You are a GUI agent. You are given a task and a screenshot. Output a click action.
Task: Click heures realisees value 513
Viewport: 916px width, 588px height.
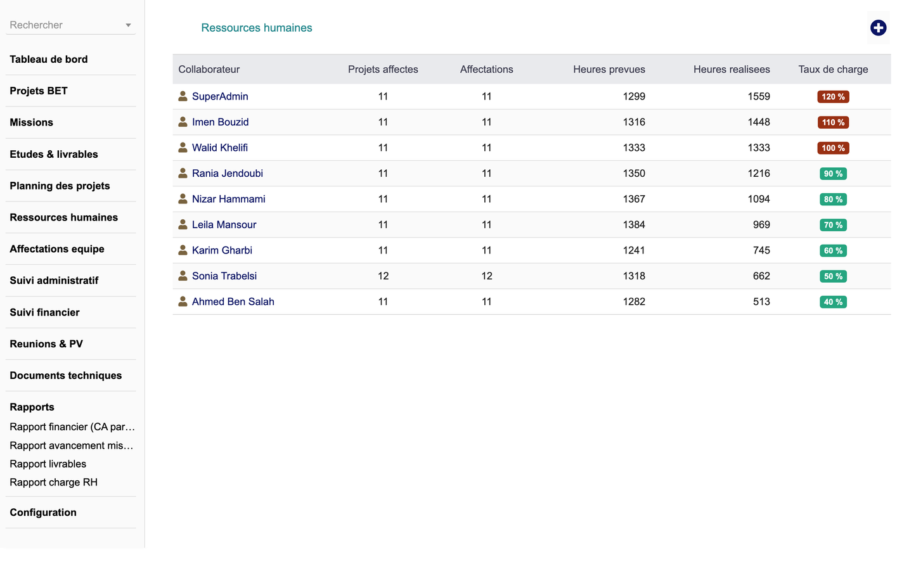(x=761, y=302)
